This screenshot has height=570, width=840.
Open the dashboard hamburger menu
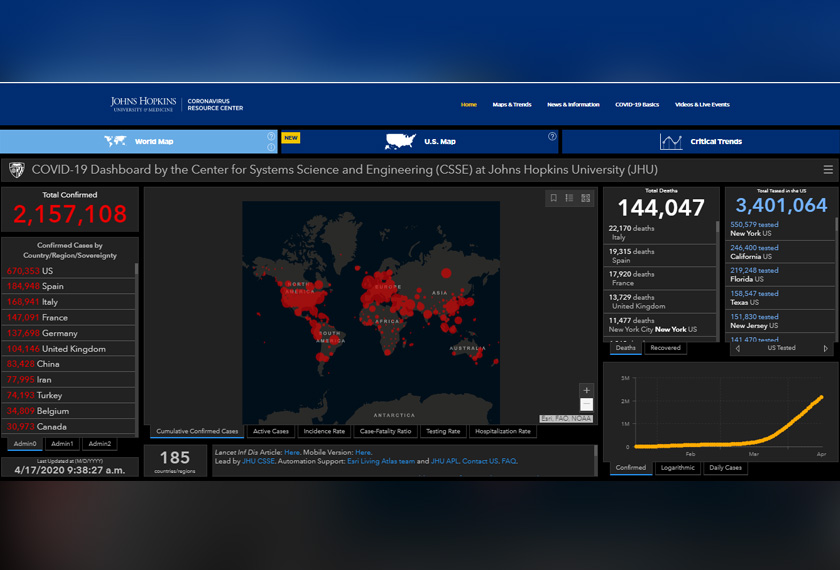click(x=828, y=170)
